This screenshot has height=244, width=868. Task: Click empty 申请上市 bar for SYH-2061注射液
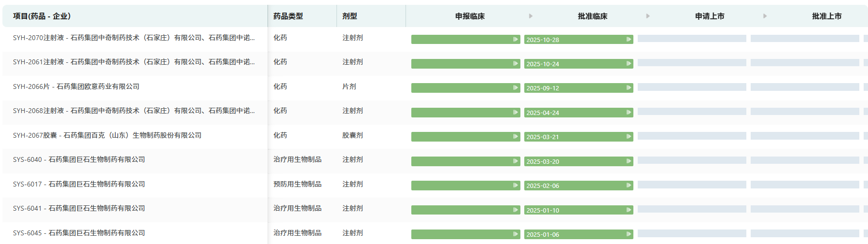point(691,63)
